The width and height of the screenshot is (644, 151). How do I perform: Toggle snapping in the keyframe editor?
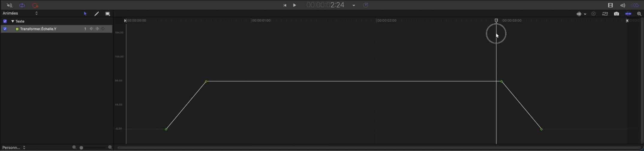pyautogui.click(x=628, y=14)
